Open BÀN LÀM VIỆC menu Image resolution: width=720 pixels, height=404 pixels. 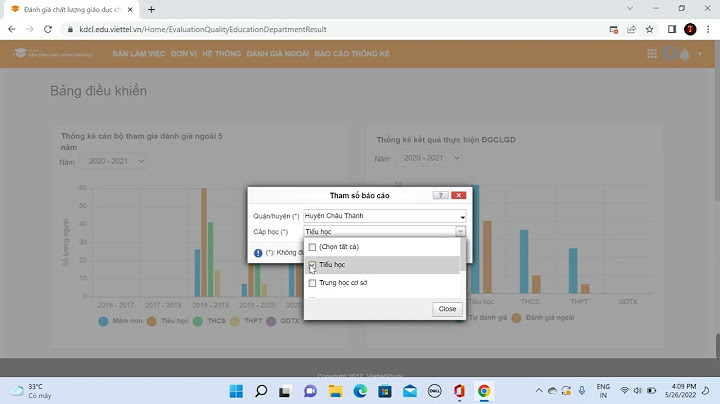tap(139, 54)
